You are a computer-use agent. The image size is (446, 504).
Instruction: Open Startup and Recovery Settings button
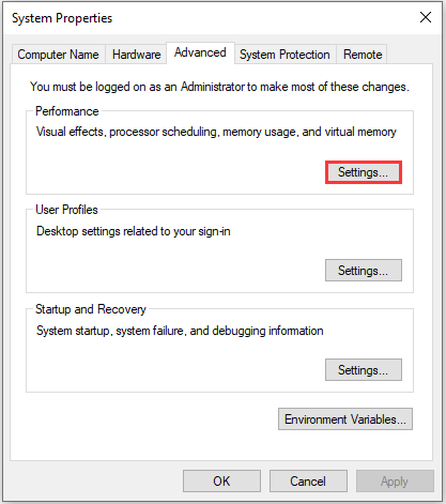(x=363, y=370)
